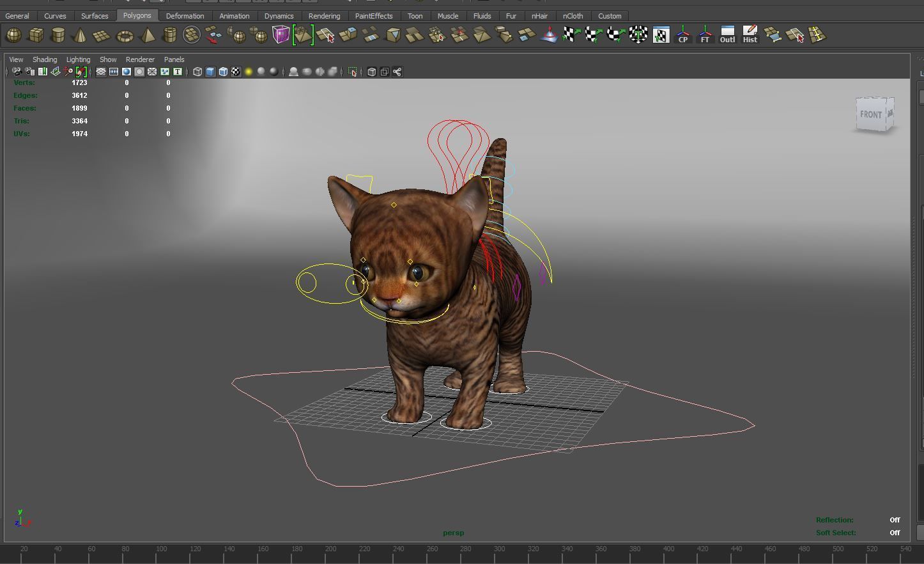This screenshot has height=564, width=924.
Task: Select the yellow eye control curve
Action: click(331, 283)
